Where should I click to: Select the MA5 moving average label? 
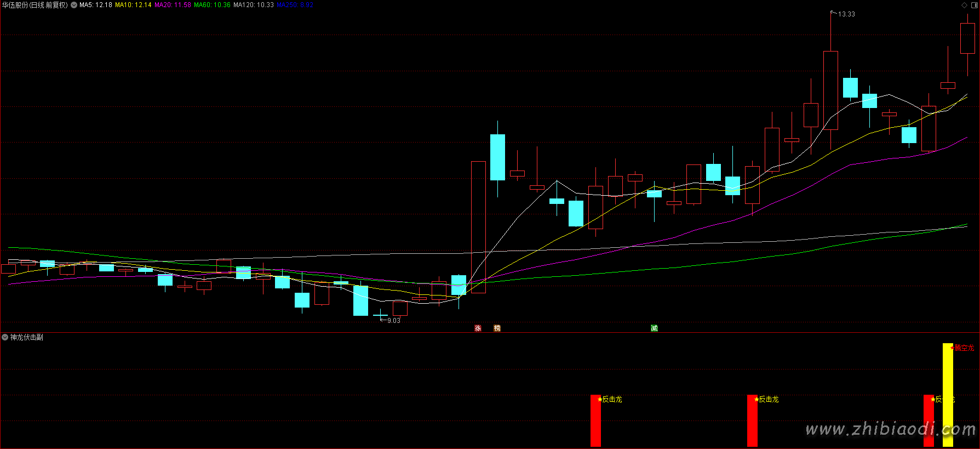point(96,5)
